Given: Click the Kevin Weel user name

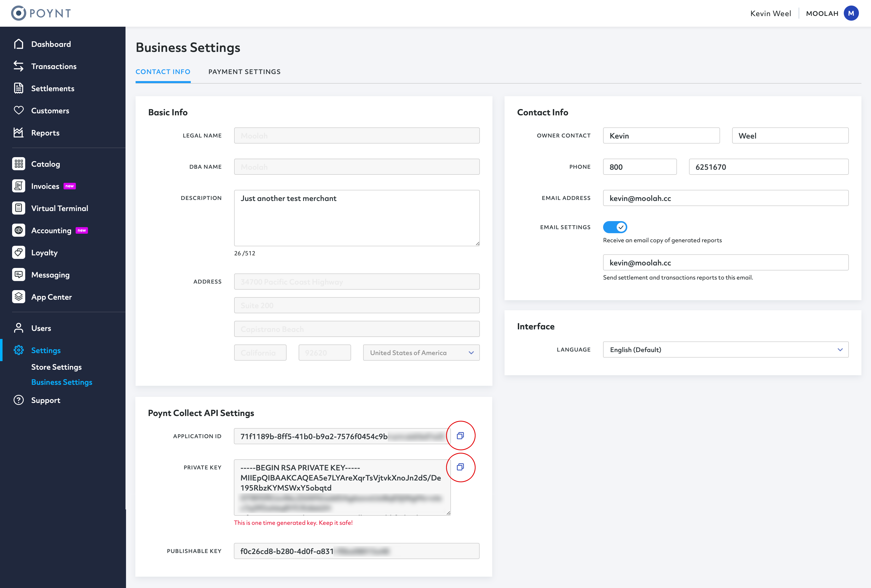Looking at the screenshot, I should tap(770, 14).
